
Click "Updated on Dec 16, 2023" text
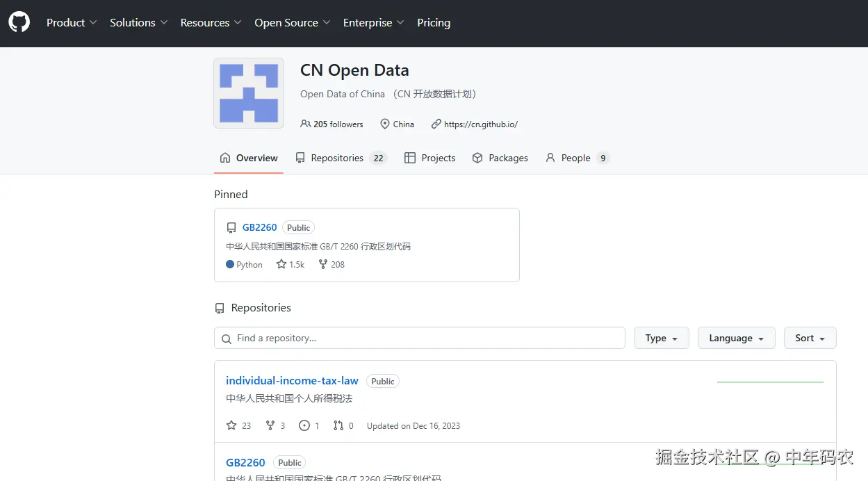click(x=413, y=425)
